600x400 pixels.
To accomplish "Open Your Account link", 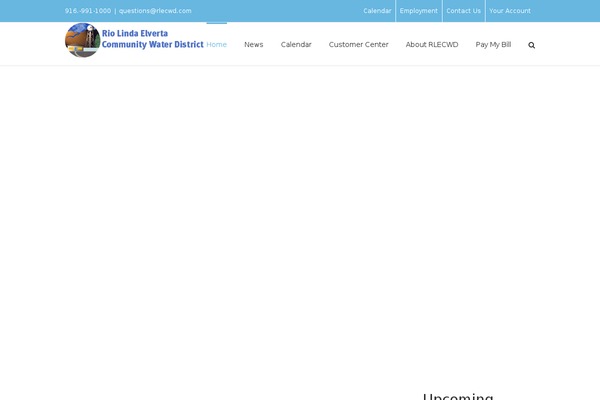I will [x=510, y=11].
